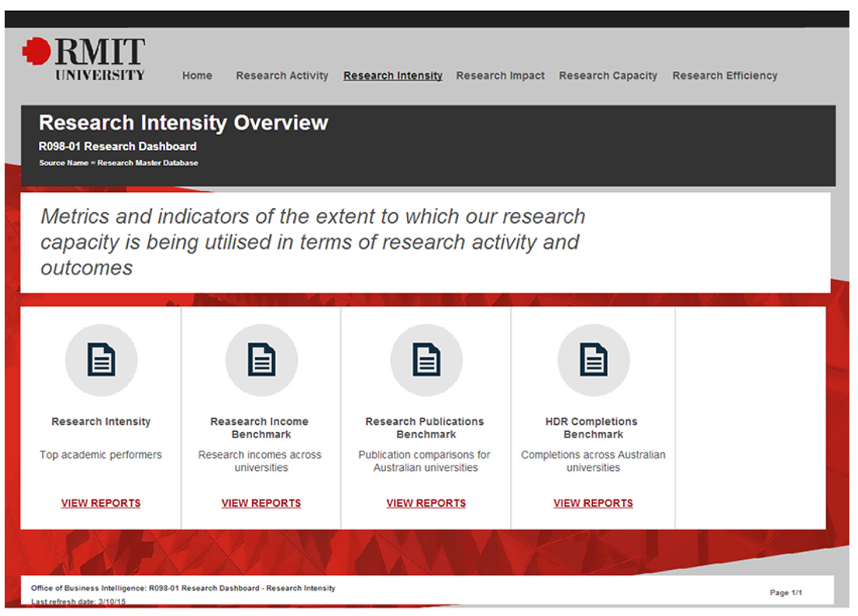Image resolution: width=858 pixels, height=616 pixels.
Task: Click the 'Top academic performers' description
Action: click(x=101, y=455)
